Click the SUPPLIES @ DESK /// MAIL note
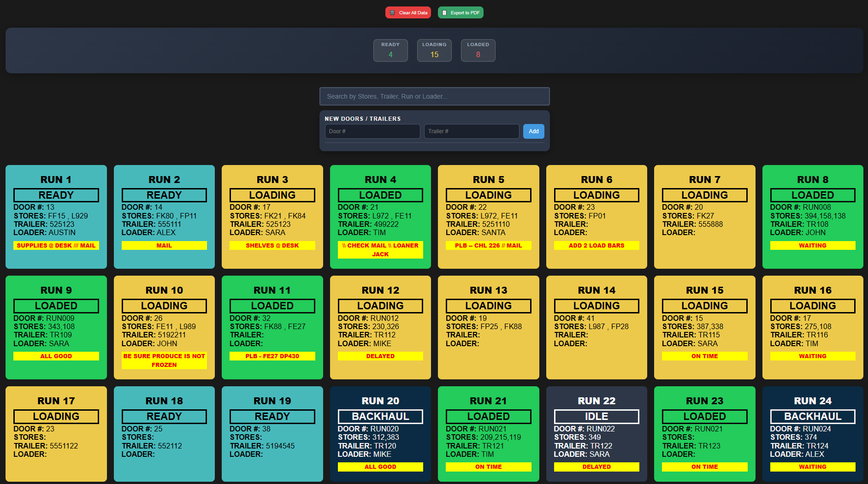Screen dimensions: 868x484 click(56, 246)
